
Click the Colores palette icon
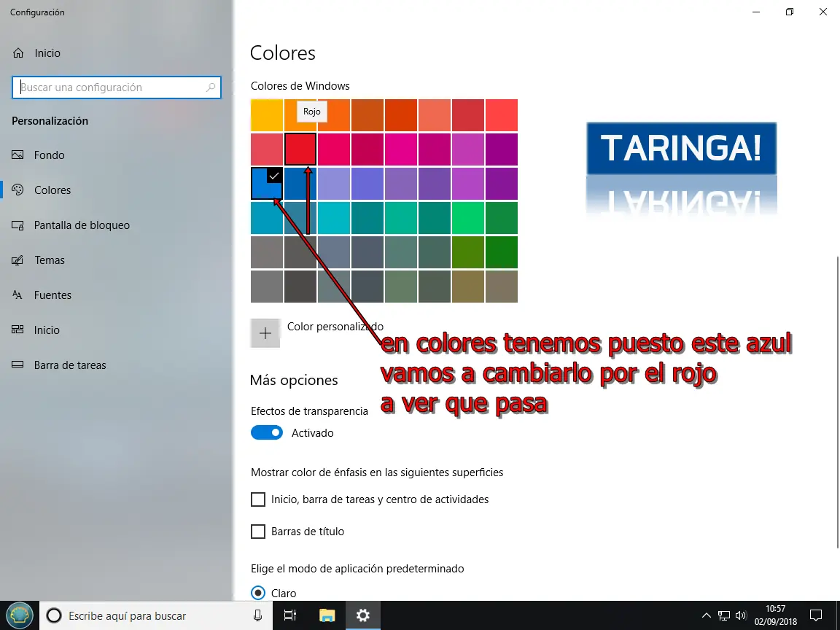point(17,190)
